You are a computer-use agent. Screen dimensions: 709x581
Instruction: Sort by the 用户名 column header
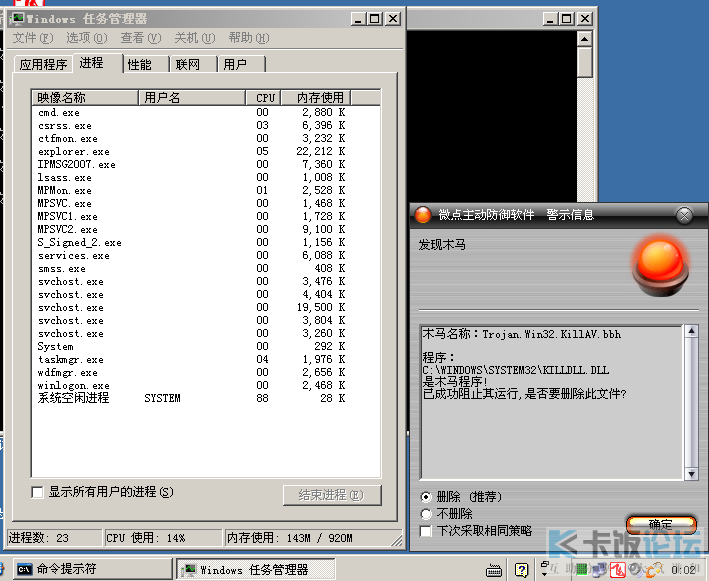(192, 98)
